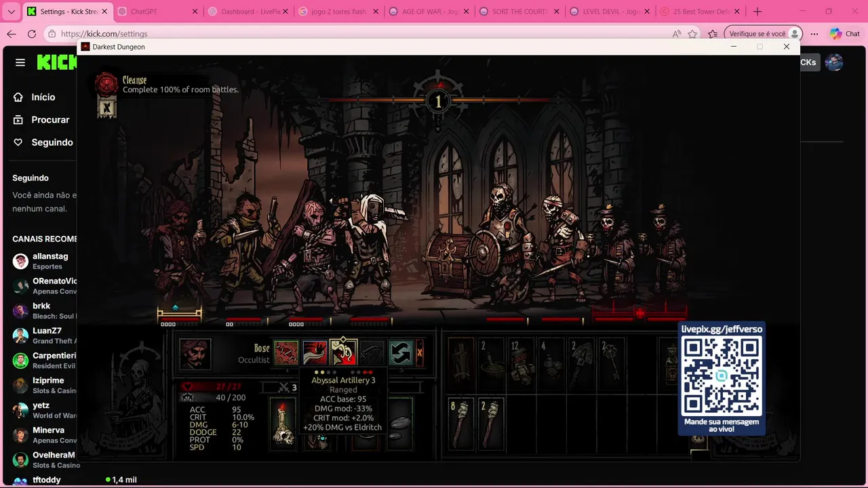Click the Kick logo
Viewport: 868px width, 488px height.
pyautogui.click(x=57, y=62)
